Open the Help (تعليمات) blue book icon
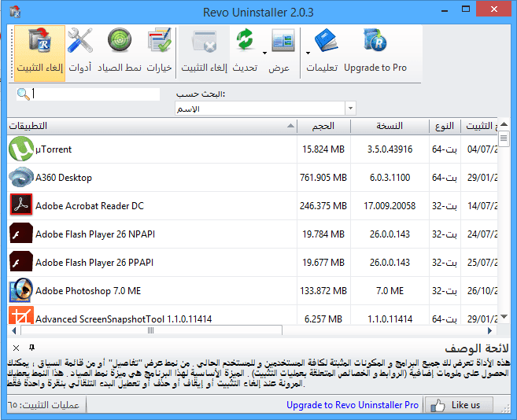 (x=326, y=40)
